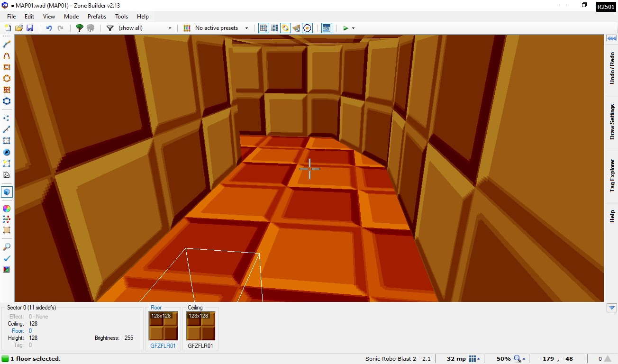The height and width of the screenshot is (364, 618).
Task: Open the Mode menu
Action: [71, 16]
